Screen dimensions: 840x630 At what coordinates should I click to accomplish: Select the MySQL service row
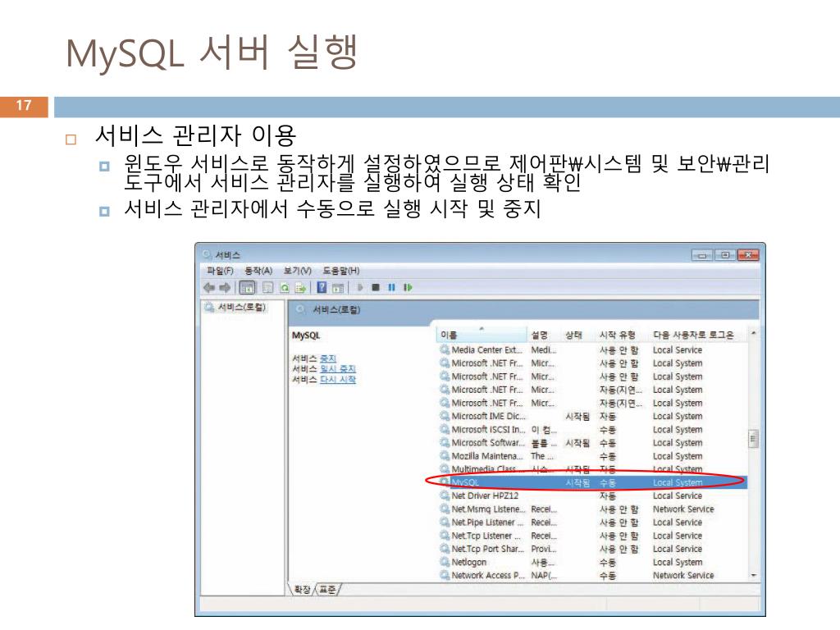(592, 482)
